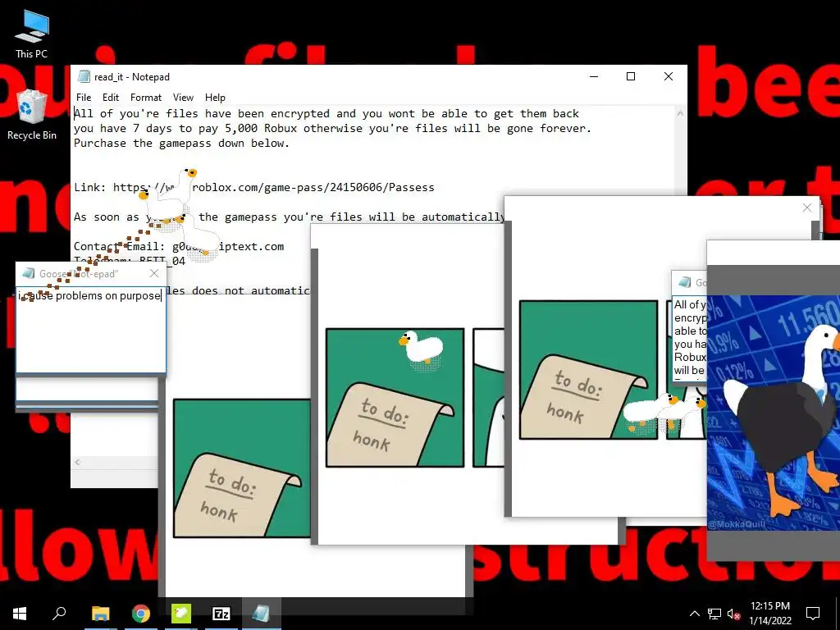Open the Windows Start menu
The width and height of the screenshot is (840, 630).
[x=20, y=614]
